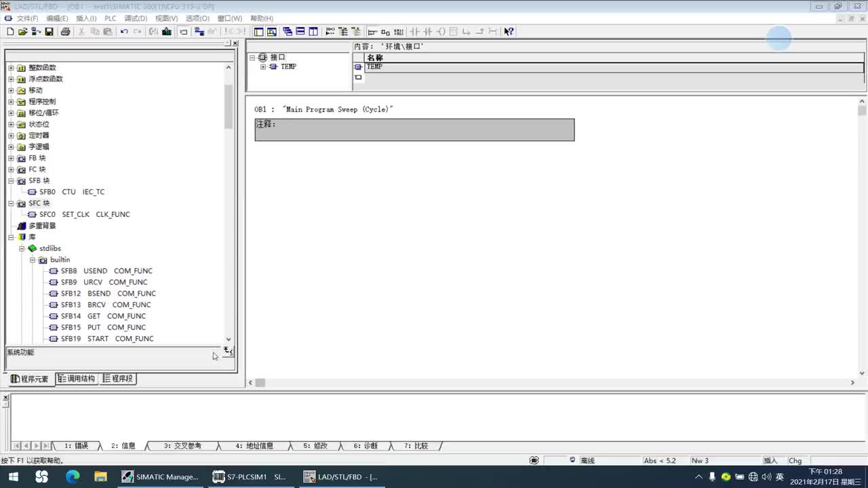Click the Print toolbar icon

tap(65, 31)
